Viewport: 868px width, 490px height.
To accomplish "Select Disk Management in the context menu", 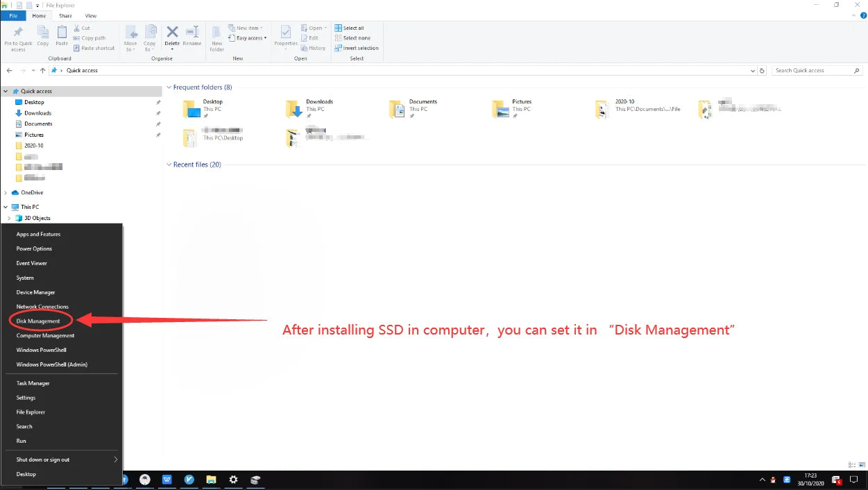I will click(38, 321).
